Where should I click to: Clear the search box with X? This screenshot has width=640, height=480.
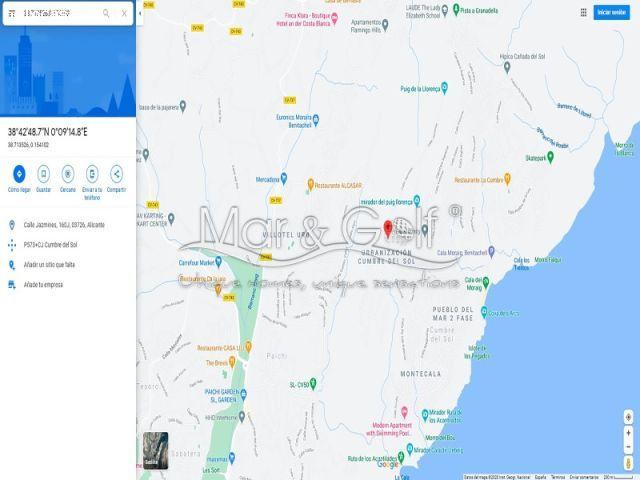(x=124, y=13)
